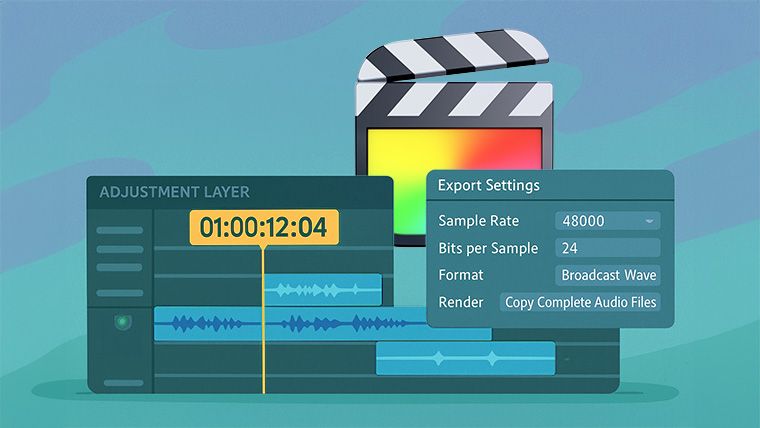Click the 01:00:12:04 timecode marker
The height and width of the screenshot is (428, 760).
click(264, 227)
